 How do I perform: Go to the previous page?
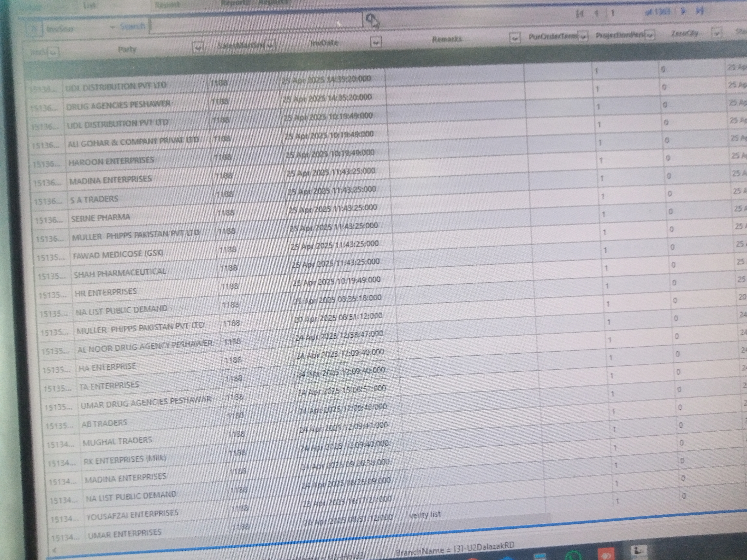click(596, 13)
